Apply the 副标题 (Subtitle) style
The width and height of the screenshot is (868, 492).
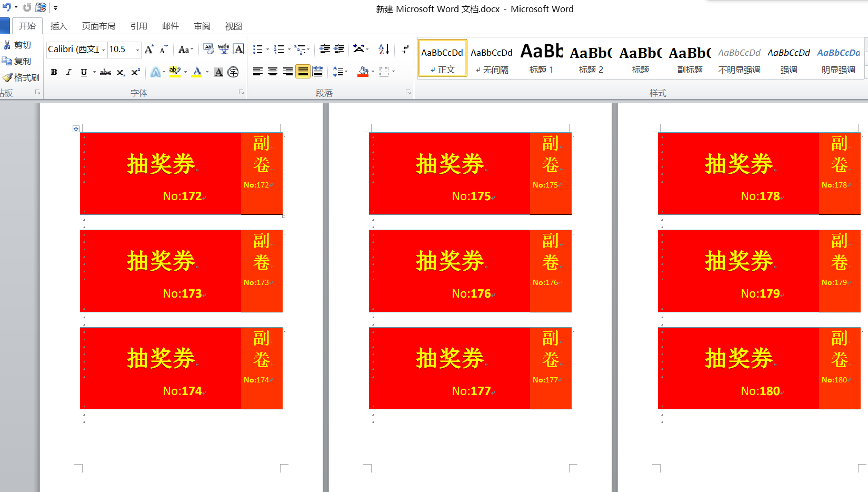[x=690, y=58]
